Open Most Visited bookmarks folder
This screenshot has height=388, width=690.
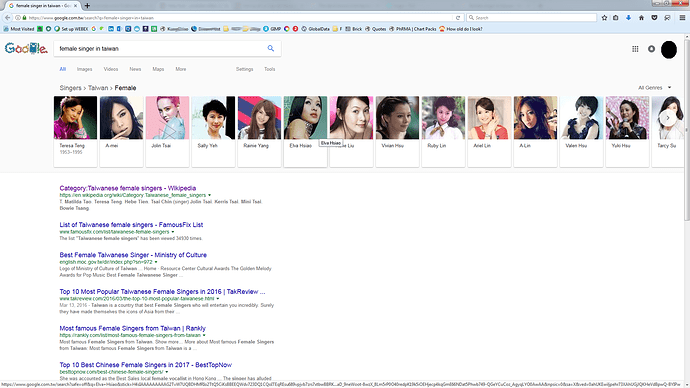point(18,29)
